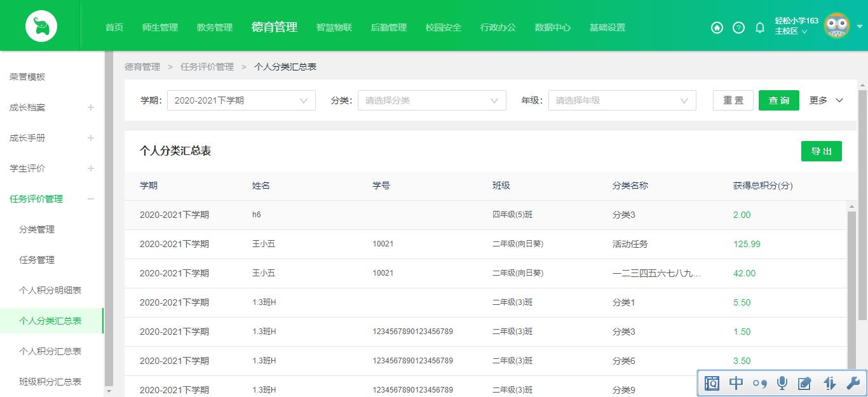Select 数据中心 in the top navigation
Screen dimensions: 868x397
coord(553,27)
